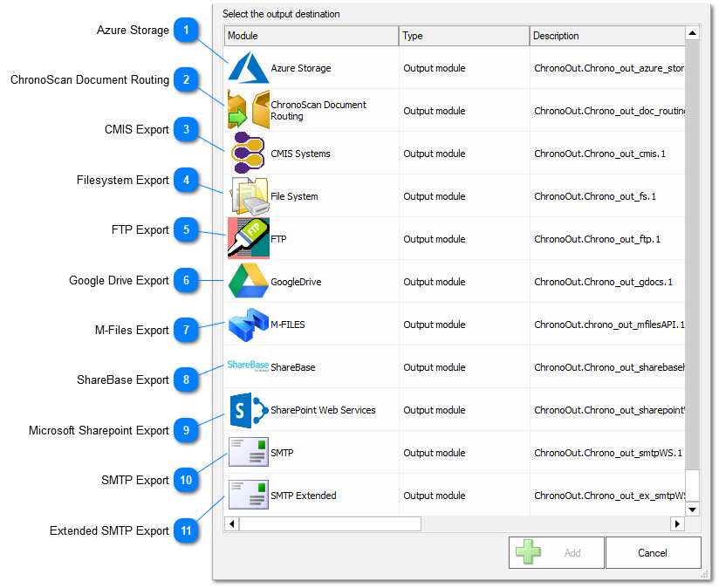Select the 'M-FILES' module name
Image resolution: width=719 pixels, height=588 pixels.
[x=287, y=325]
